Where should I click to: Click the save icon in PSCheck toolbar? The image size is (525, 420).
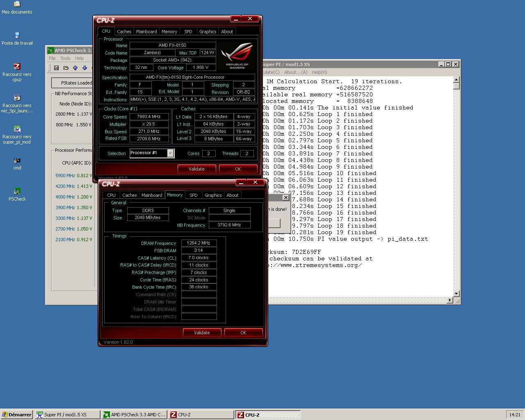(56, 68)
